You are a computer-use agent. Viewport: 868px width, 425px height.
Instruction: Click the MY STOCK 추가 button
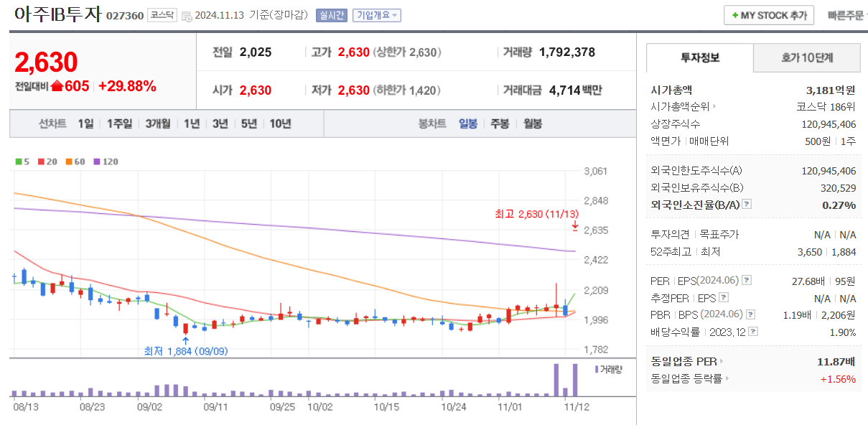[769, 15]
